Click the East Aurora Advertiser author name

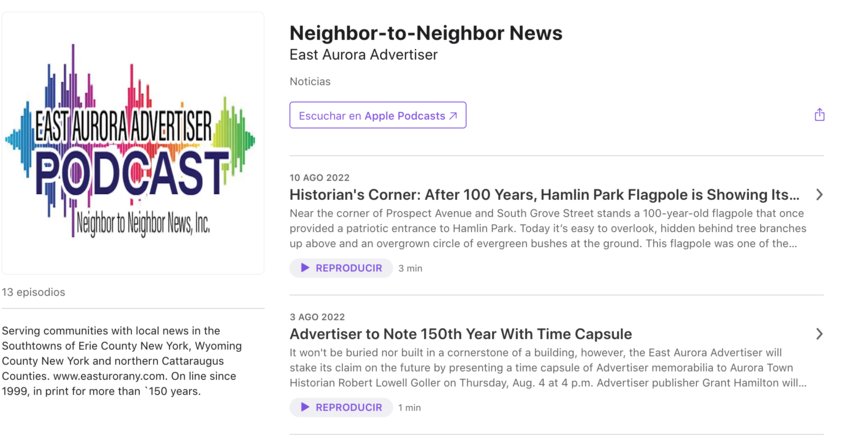click(363, 55)
